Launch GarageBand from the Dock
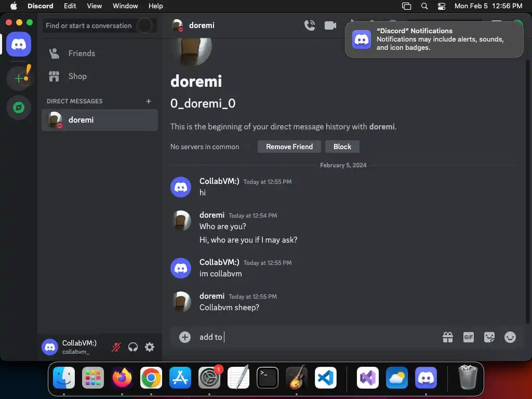532x399 pixels. [297, 378]
